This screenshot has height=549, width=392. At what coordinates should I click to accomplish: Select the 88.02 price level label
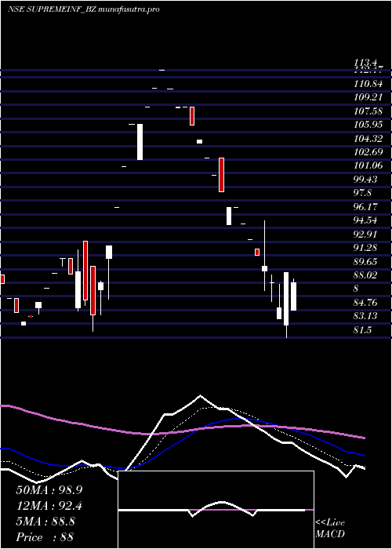click(x=366, y=274)
